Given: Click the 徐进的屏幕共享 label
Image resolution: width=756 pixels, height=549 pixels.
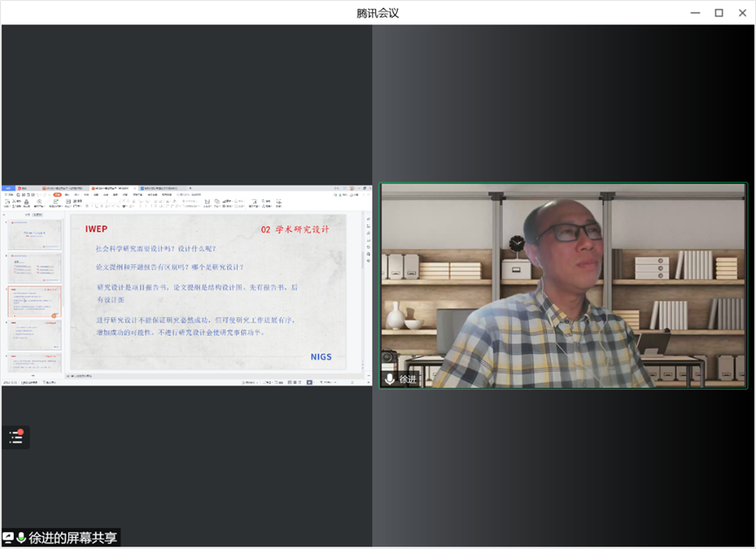Looking at the screenshot, I should 73,538.
